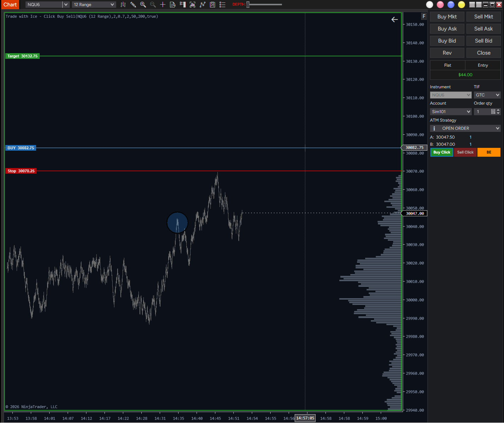The height and width of the screenshot is (423, 504).
Task: Activate the crosshair cursor tool
Action: click(163, 5)
